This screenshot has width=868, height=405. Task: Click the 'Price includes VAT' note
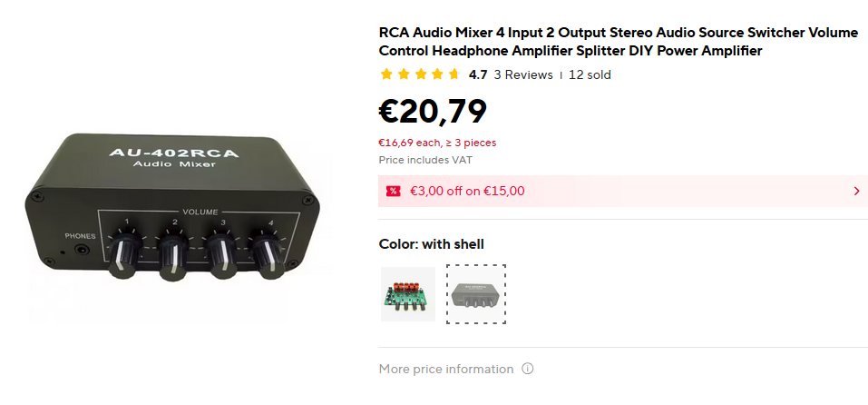(x=425, y=160)
